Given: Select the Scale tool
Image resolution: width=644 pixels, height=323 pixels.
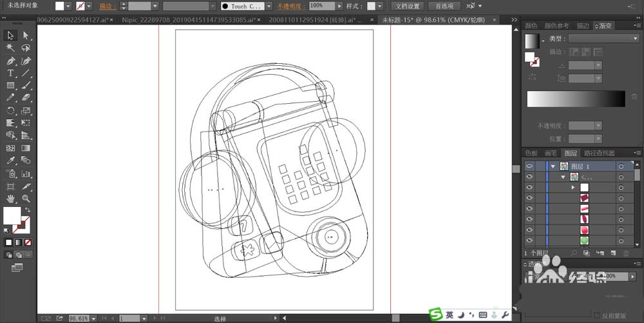Looking at the screenshot, I should tap(26, 110).
